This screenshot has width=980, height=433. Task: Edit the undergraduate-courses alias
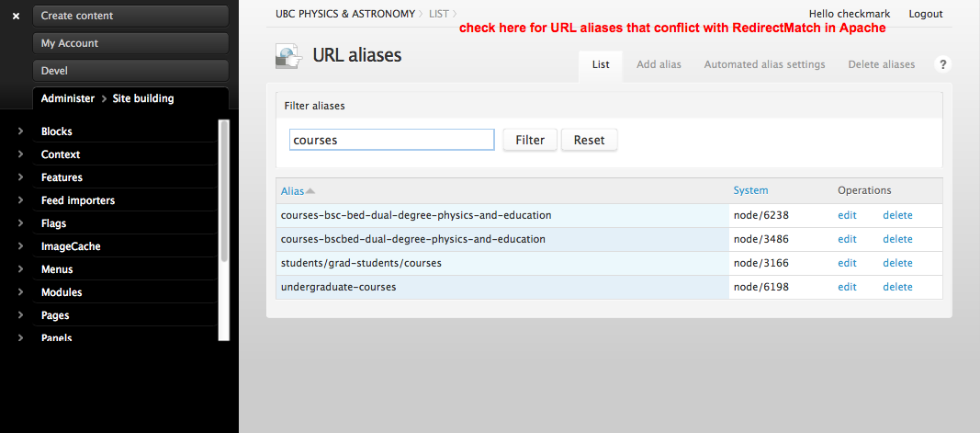pos(847,287)
